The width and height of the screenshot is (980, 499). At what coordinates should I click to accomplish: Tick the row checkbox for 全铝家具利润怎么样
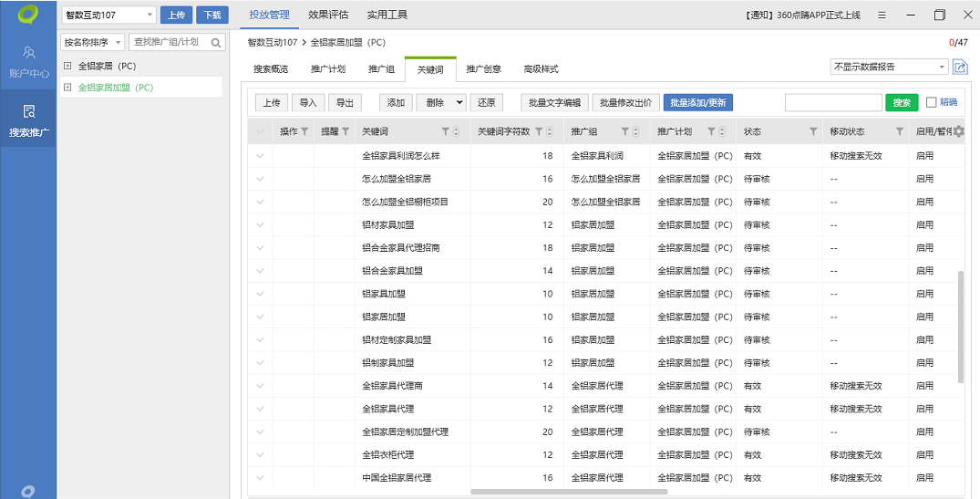pos(261,156)
